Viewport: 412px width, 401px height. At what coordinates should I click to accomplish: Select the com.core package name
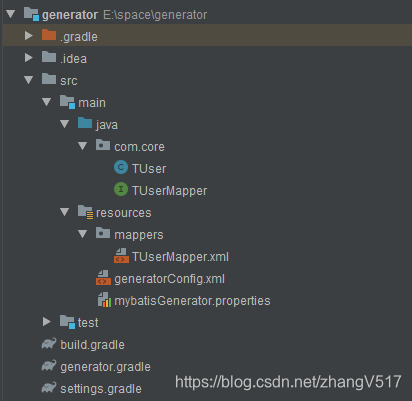click(x=139, y=147)
